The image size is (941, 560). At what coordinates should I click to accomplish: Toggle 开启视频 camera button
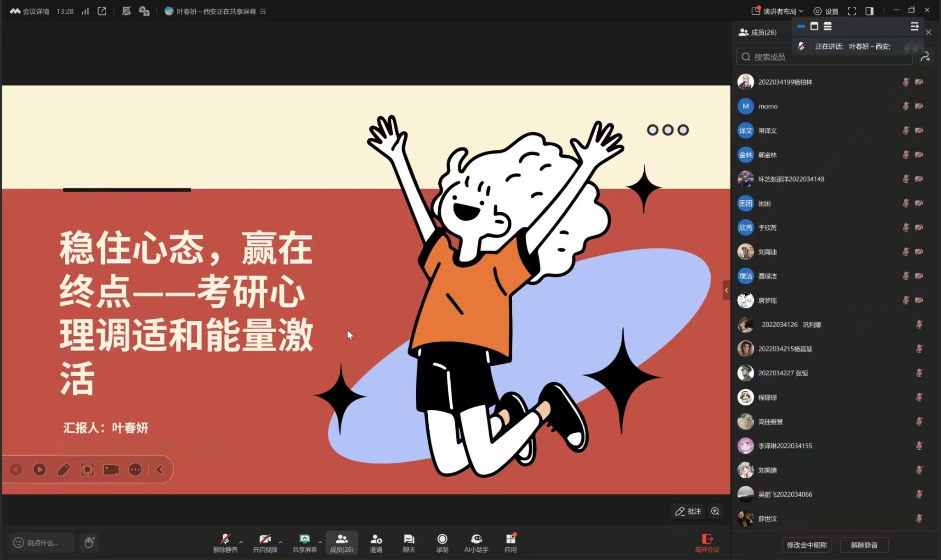pyautogui.click(x=265, y=543)
